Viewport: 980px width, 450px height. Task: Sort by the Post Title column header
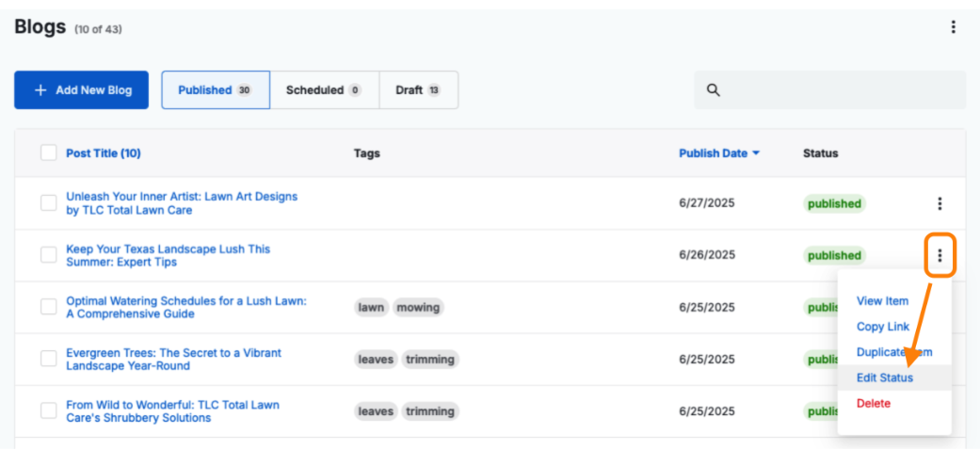103,153
